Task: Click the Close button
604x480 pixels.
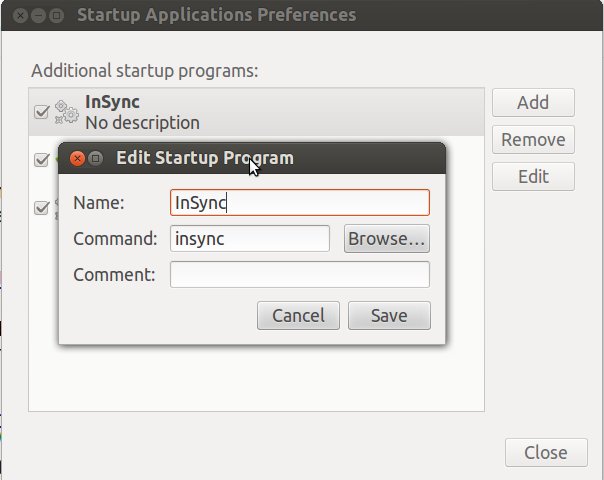Action: coord(546,452)
